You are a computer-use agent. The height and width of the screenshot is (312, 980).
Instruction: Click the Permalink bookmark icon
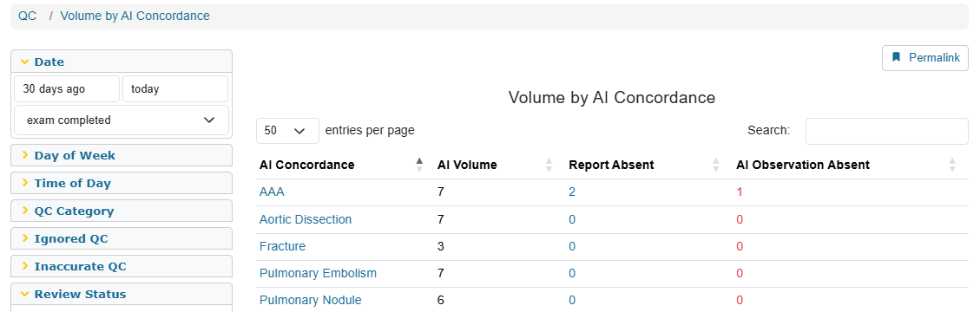click(x=897, y=57)
